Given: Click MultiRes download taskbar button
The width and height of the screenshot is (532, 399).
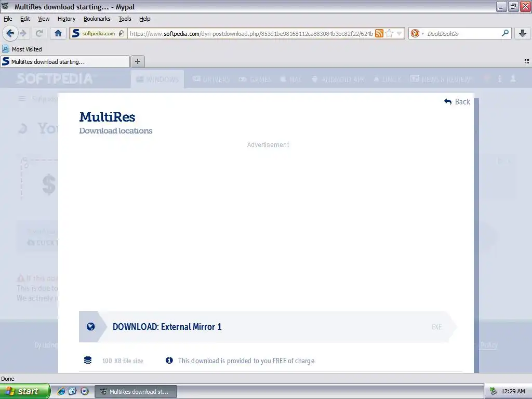Looking at the screenshot, I should point(136,392).
